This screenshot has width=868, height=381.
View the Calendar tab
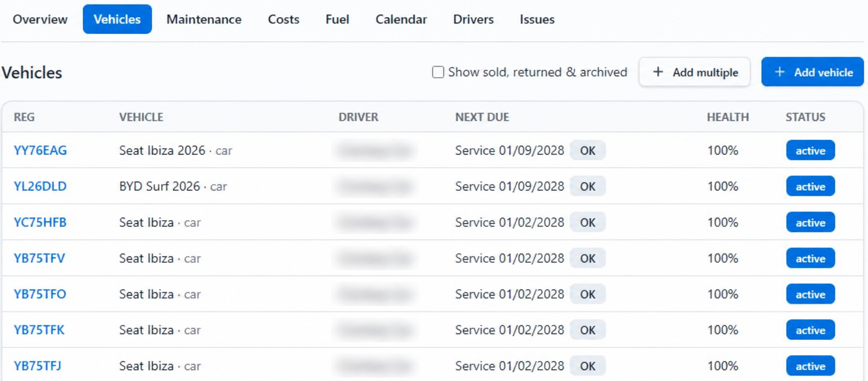[401, 19]
